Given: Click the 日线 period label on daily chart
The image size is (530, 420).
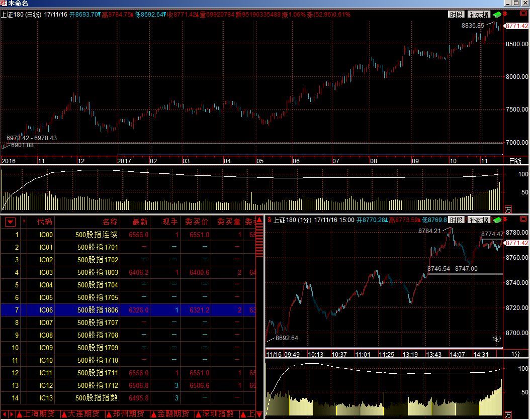Looking at the screenshot, I should pyautogui.click(x=515, y=161).
